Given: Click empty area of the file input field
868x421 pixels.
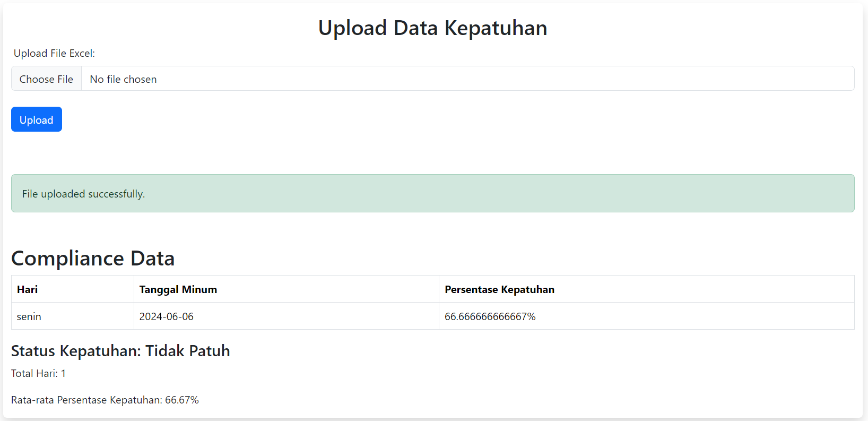Looking at the screenshot, I should coord(504,79).
